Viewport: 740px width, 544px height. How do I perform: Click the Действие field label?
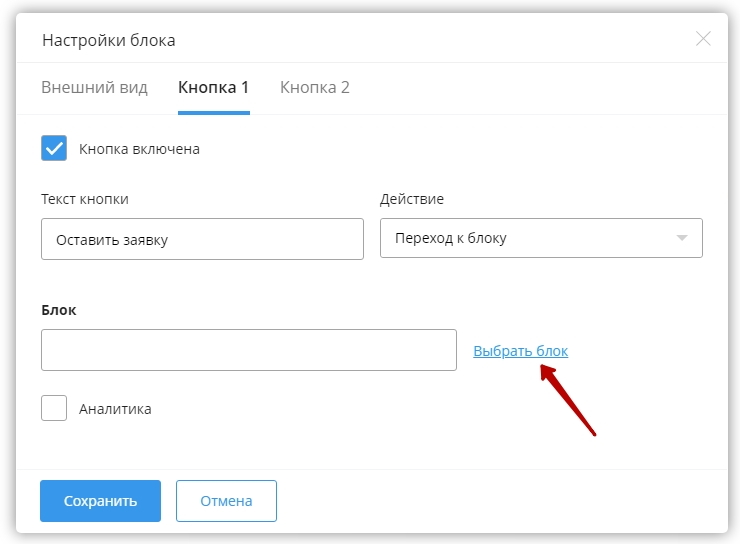pos(412,199)
